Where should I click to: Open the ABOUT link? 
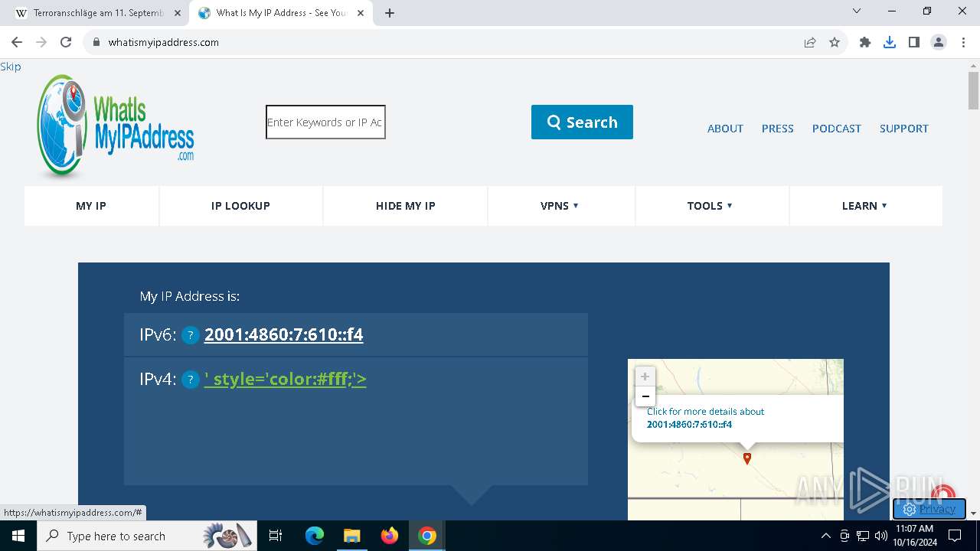tap(725, 129)
